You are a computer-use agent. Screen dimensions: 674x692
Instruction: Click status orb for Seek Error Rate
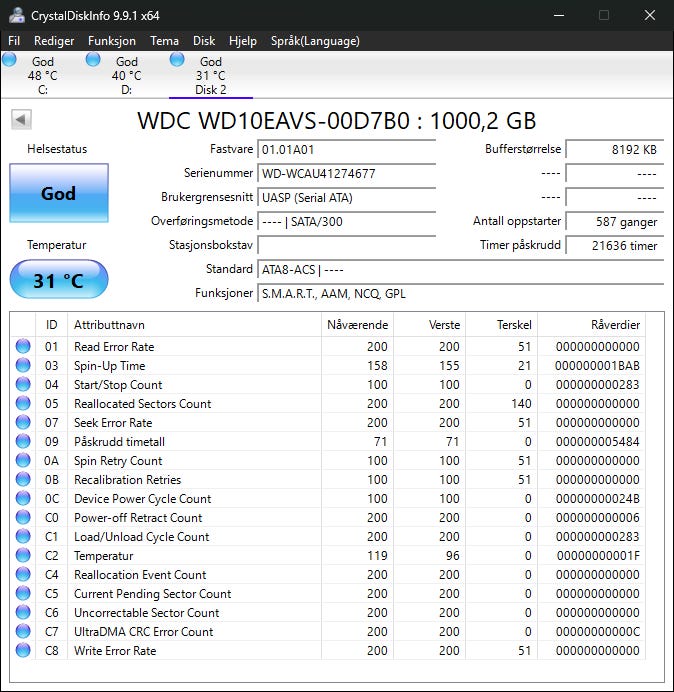click(23, 422)
